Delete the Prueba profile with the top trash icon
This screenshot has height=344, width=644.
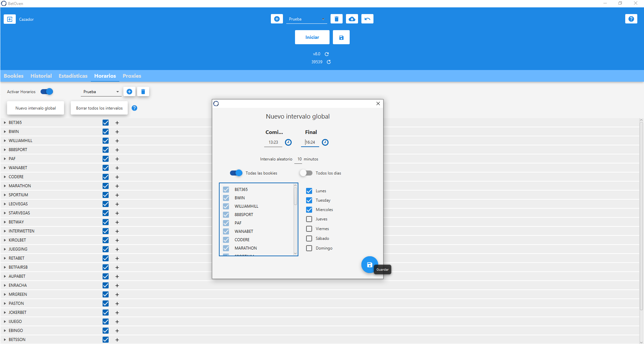[x=337, y=19]
